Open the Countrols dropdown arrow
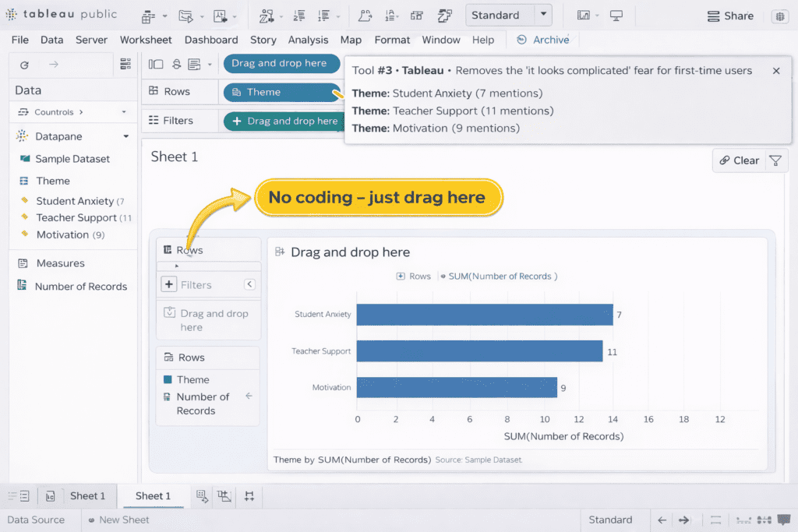Viewport: 798px width, 532px height. pyautogui.click(x=124, y=112)
